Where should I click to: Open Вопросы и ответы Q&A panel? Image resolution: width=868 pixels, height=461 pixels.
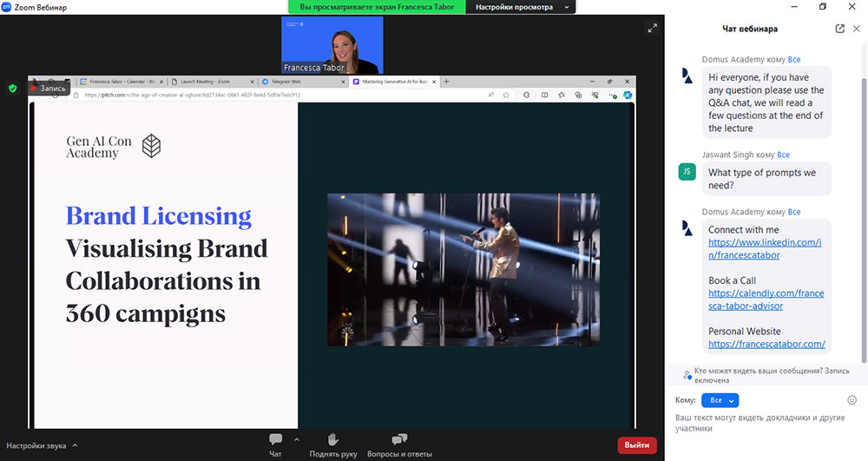[399, 445]
